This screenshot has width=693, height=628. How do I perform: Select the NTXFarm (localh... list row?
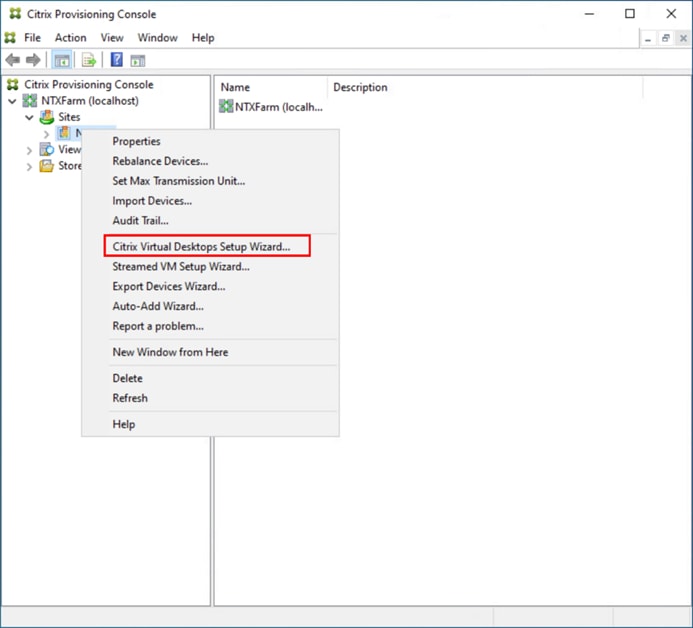click(271, 107)
